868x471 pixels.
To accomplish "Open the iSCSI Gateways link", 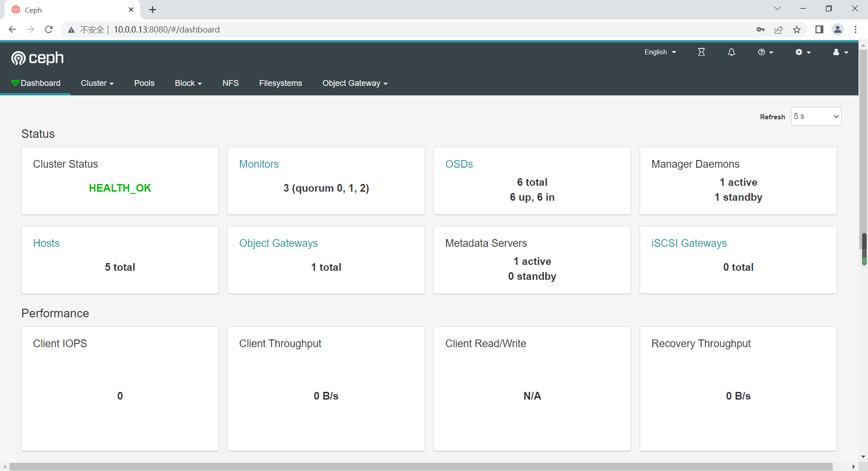I will pyautogui.click(x=689, y=243).
